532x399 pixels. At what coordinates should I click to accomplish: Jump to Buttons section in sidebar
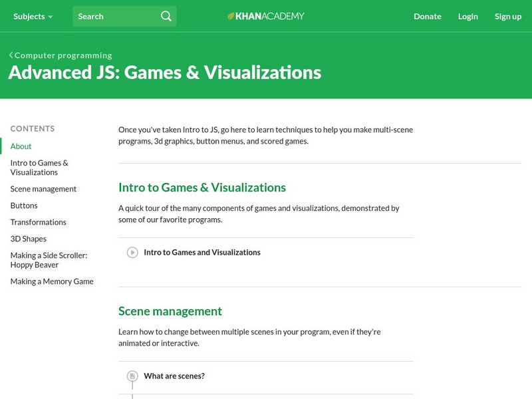tap(24, 205)
